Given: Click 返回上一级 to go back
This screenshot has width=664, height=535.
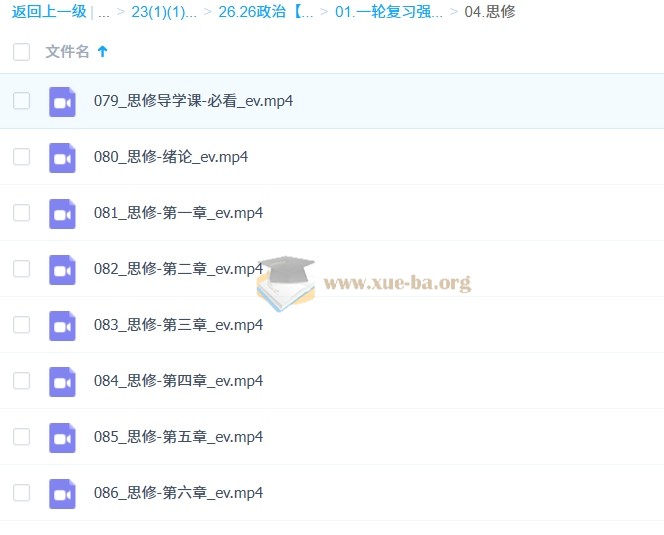Looking at the screenshot, I should (x=48, y=12).
